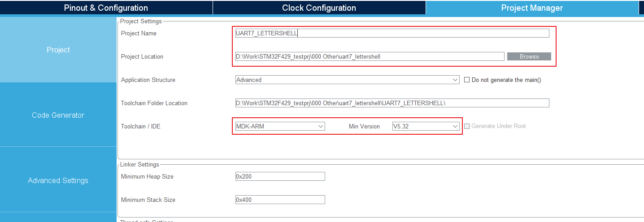Click the Min Version label
The image size is (644, 222).
pyautogui.click(x=364, y=126)
